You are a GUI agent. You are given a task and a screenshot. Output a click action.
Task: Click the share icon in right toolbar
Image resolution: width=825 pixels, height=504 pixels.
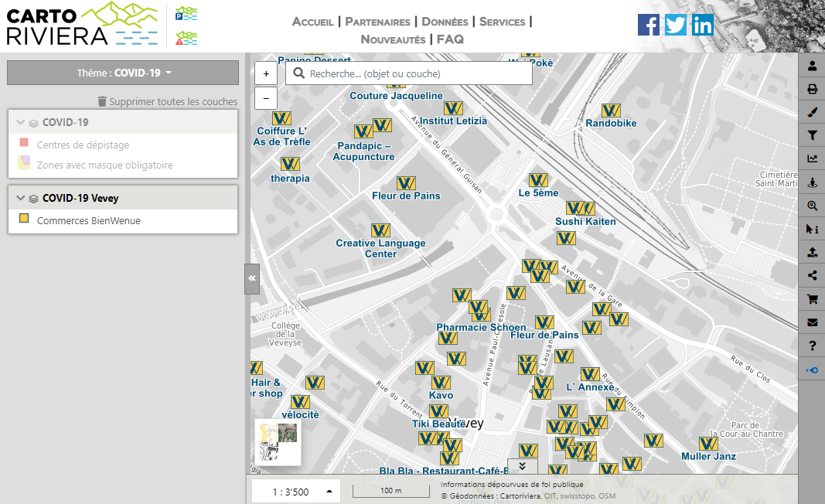[x=813, y=275]
